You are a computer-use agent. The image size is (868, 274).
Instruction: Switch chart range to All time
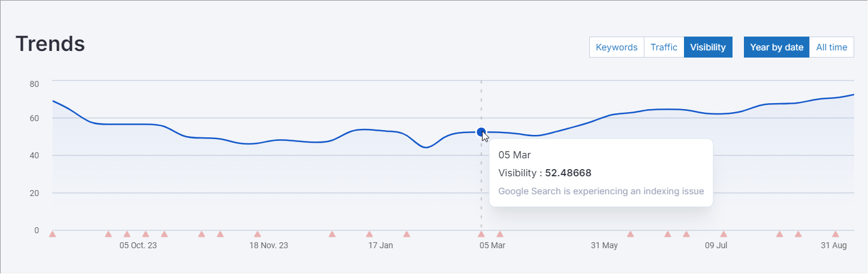831,47
